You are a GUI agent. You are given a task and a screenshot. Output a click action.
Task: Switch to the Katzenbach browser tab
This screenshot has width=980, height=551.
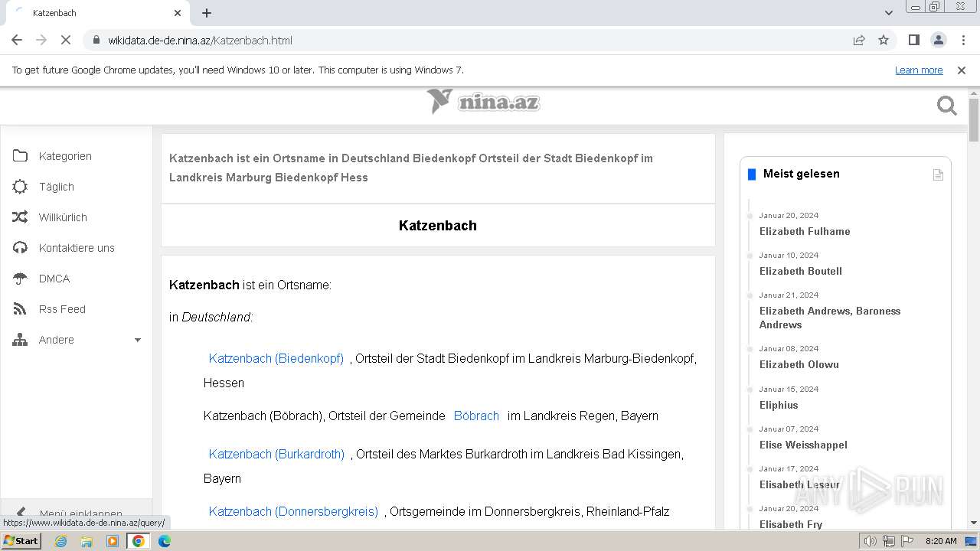pyautogui.click(x=92, y=13)
